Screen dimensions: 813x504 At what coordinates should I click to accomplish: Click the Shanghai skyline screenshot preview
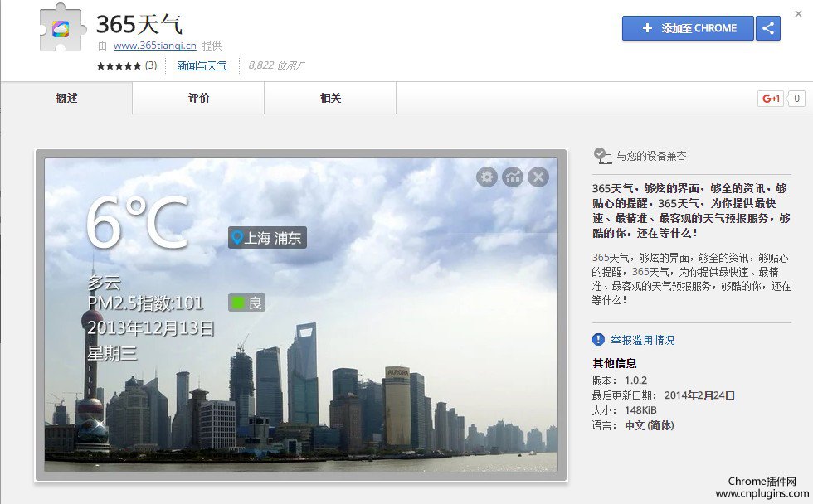(301, 315)
